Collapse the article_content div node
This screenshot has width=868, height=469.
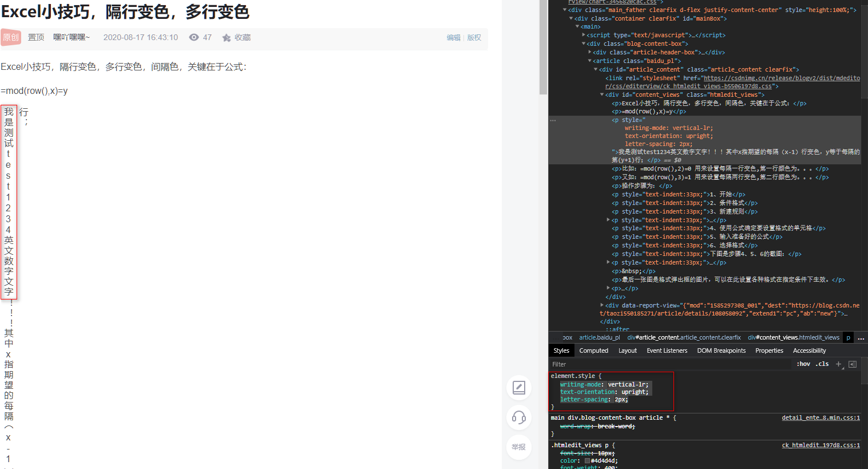[596, 69]
